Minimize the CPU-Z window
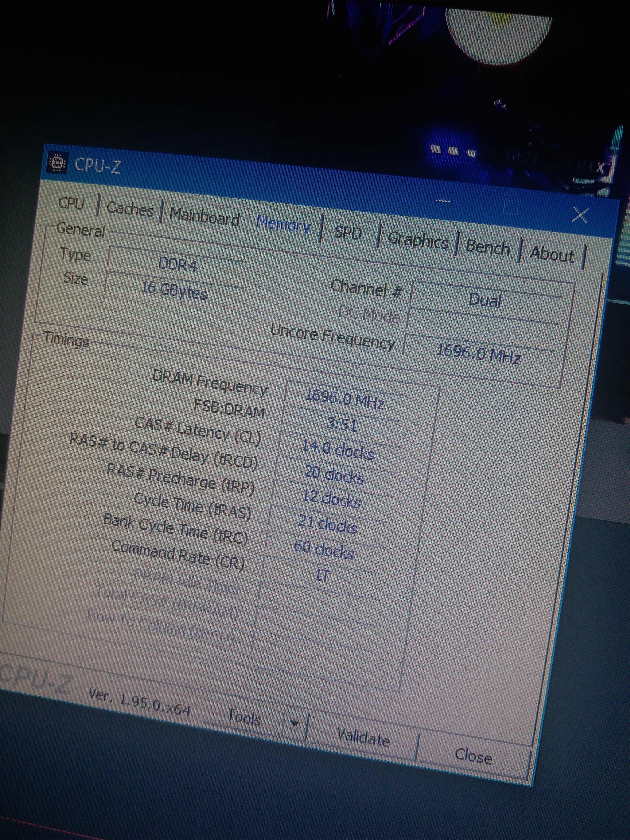 coord(443,201)
